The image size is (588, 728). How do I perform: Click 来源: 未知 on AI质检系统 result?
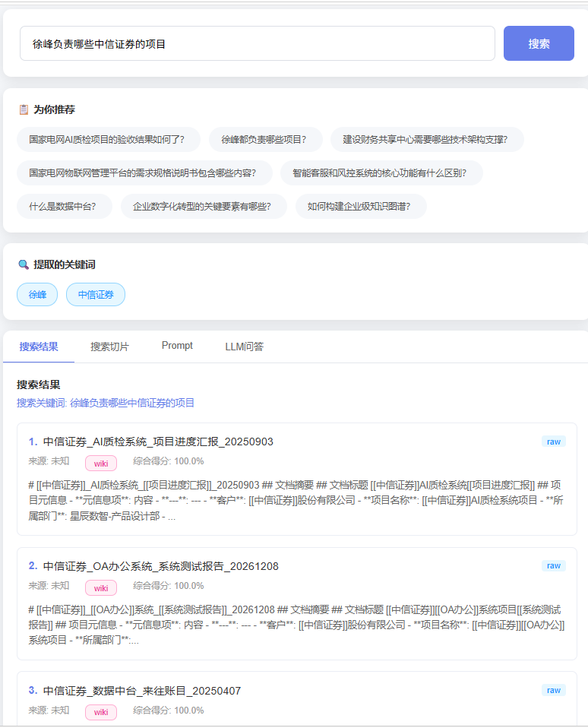(49, 461)
